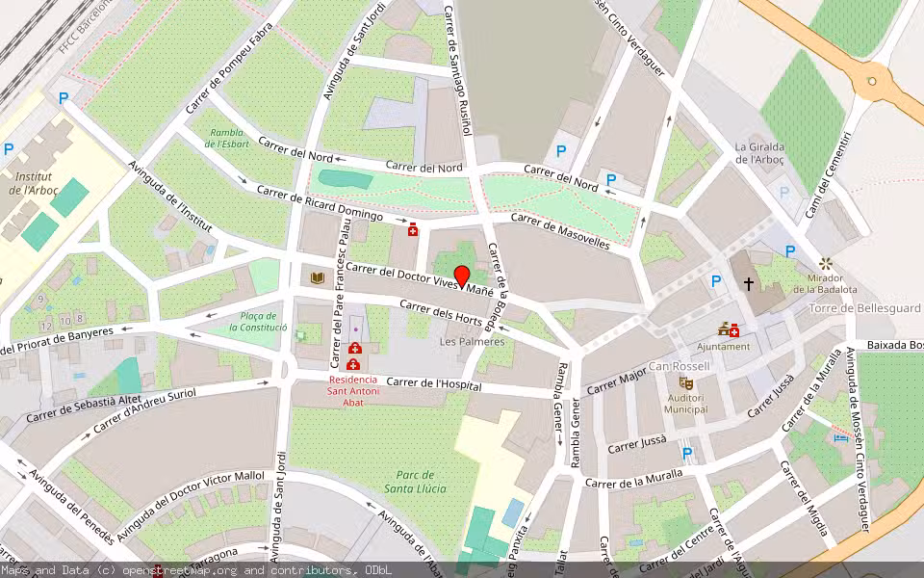This screenshot has width=924, height=578.
Task: Select the parking icon near Institut de l'Arboç
Action: click(x=8, y=146)
